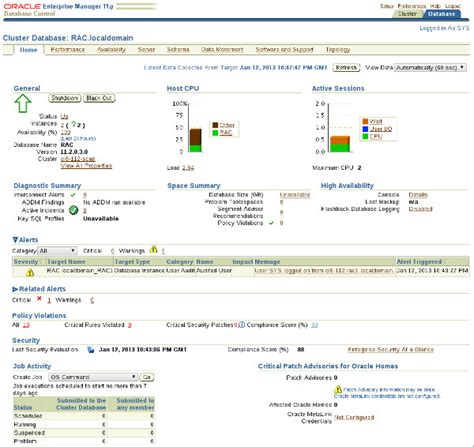474x447 pixels.
Task: Click the Critical Rules Violated count link
Action: coord(130,325)
